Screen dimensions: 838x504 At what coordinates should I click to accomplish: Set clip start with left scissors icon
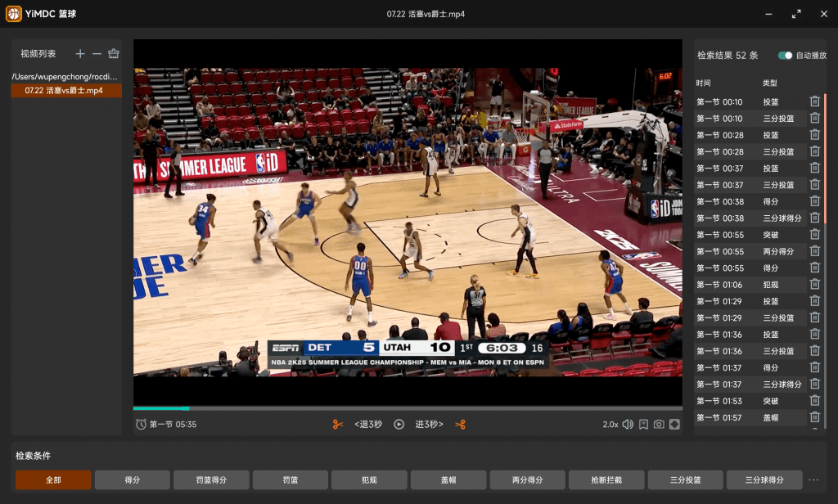(338, 425)
